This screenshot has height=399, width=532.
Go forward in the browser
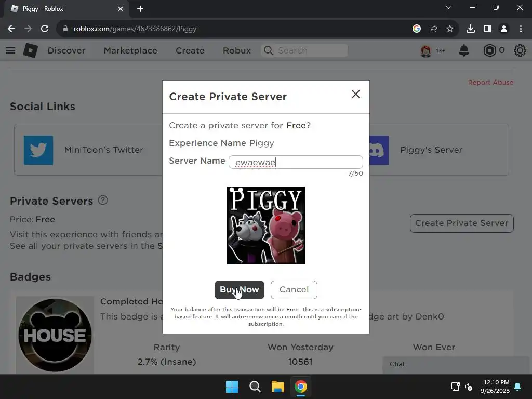pyautogui.click(x=28, y=29)
